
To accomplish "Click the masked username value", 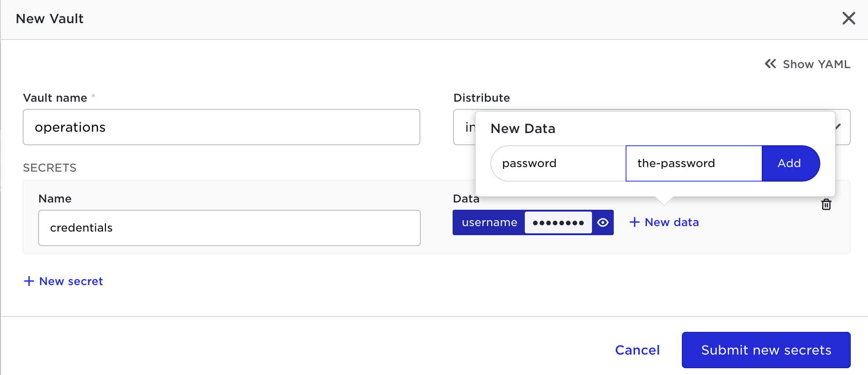I will pyautogui.click(x=558, y=222).
